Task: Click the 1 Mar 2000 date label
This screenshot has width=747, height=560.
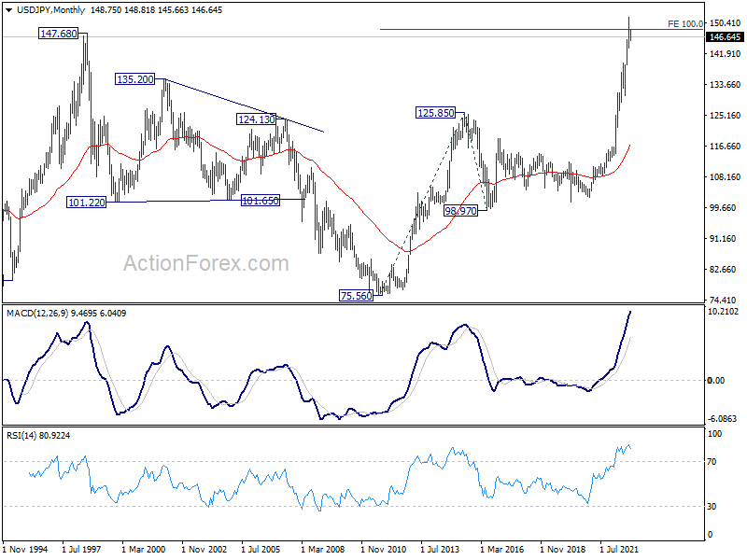Action: pyautogui.click(x=144, y=550)
